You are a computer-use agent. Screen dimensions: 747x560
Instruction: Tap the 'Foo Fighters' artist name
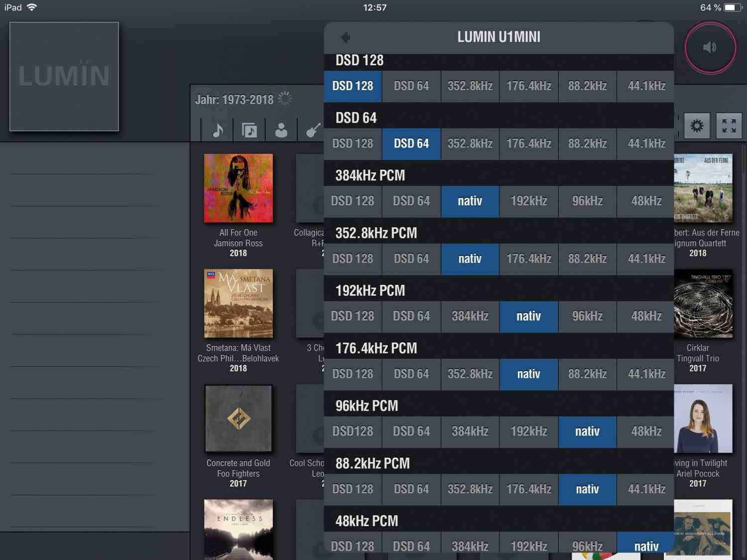pos(238,474)
